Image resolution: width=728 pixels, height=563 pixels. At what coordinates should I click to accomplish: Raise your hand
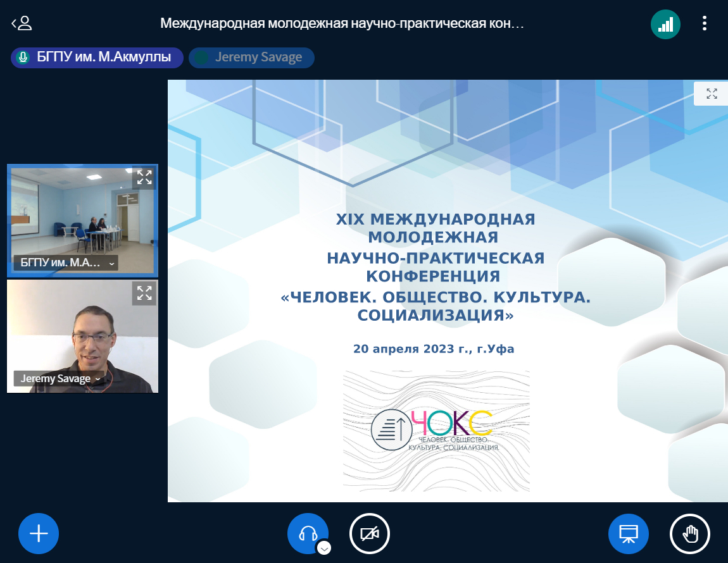[x=689, y=534]
